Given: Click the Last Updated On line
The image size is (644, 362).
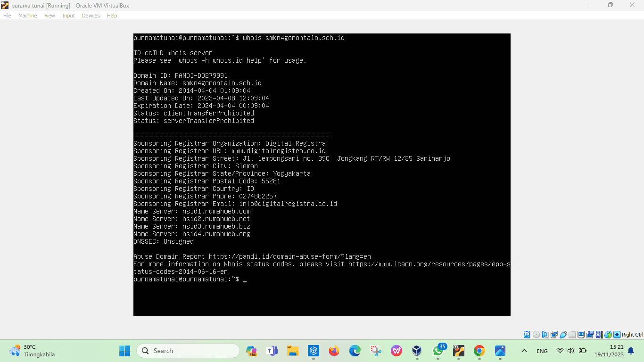Looking at the screenshot, I should tap(201, 98).
